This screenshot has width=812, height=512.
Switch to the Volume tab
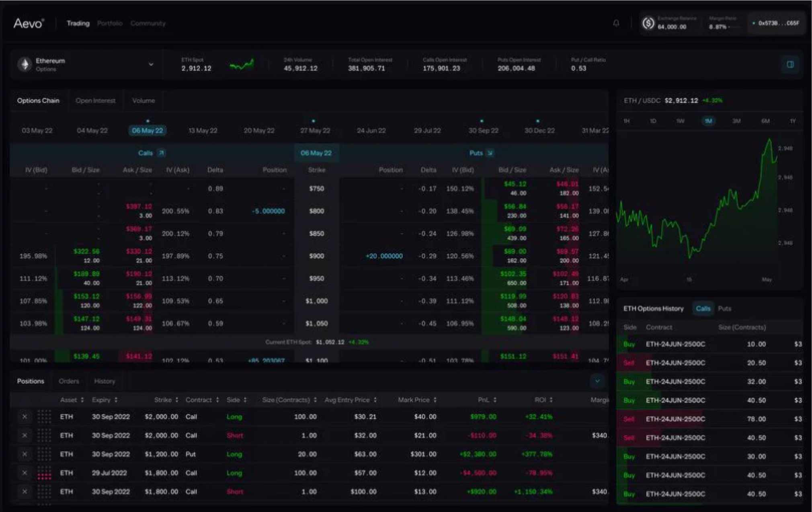pyautogui.click(x=144, y=101)
